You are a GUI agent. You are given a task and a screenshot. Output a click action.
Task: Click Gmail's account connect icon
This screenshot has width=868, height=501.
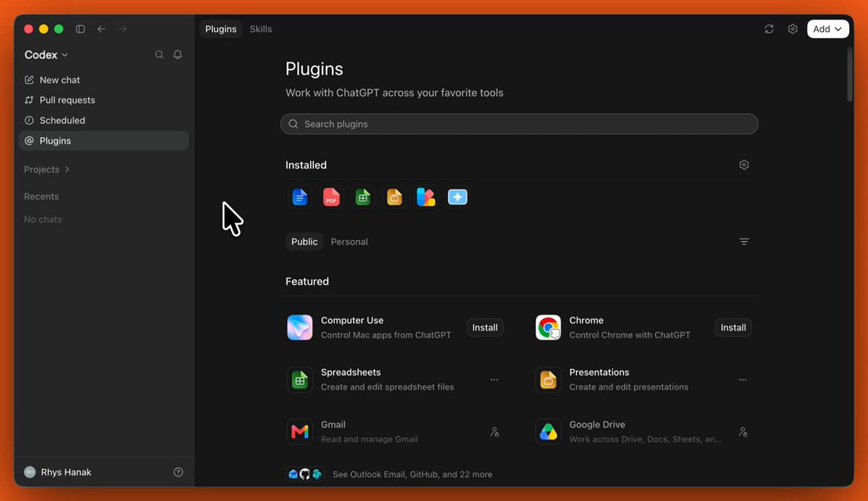(494, 431)
